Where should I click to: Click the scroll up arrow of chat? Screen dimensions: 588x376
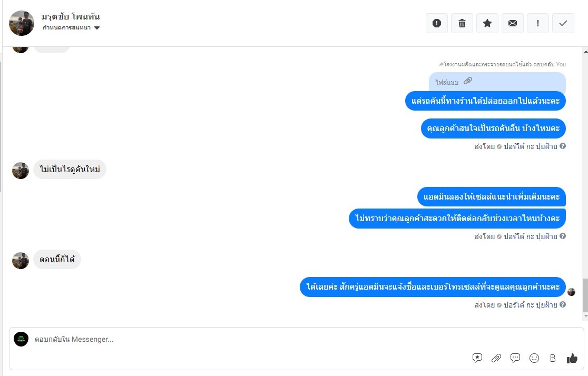click(585, 52)
